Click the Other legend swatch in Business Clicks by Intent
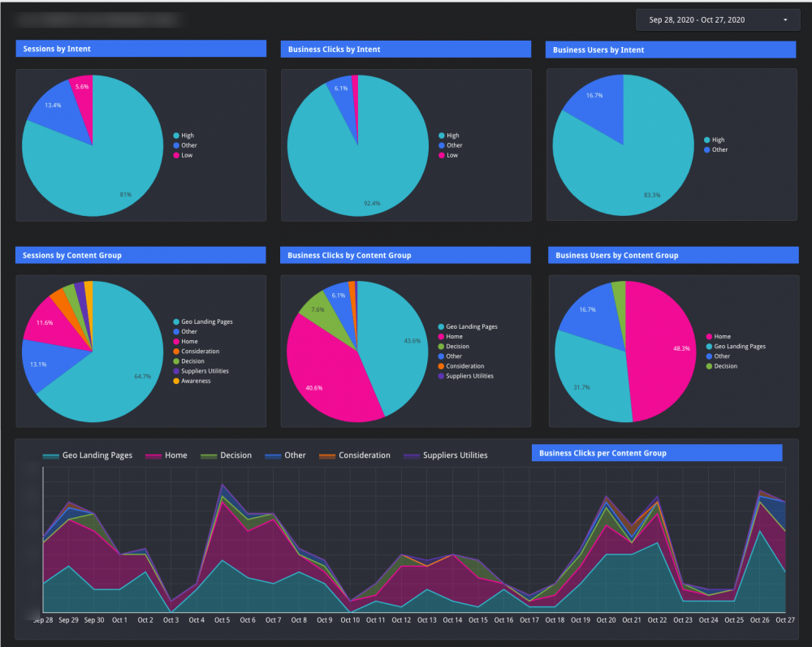 [x=442, y=145]
